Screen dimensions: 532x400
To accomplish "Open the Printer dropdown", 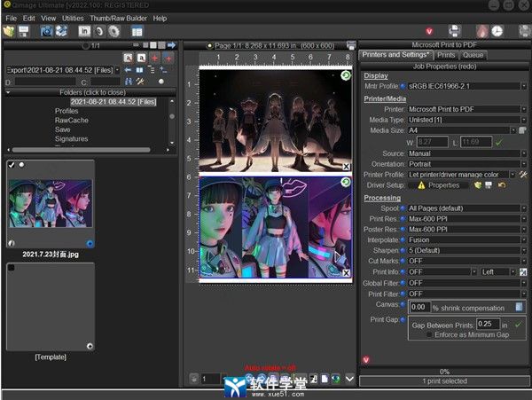I will (x=524, y=109).
